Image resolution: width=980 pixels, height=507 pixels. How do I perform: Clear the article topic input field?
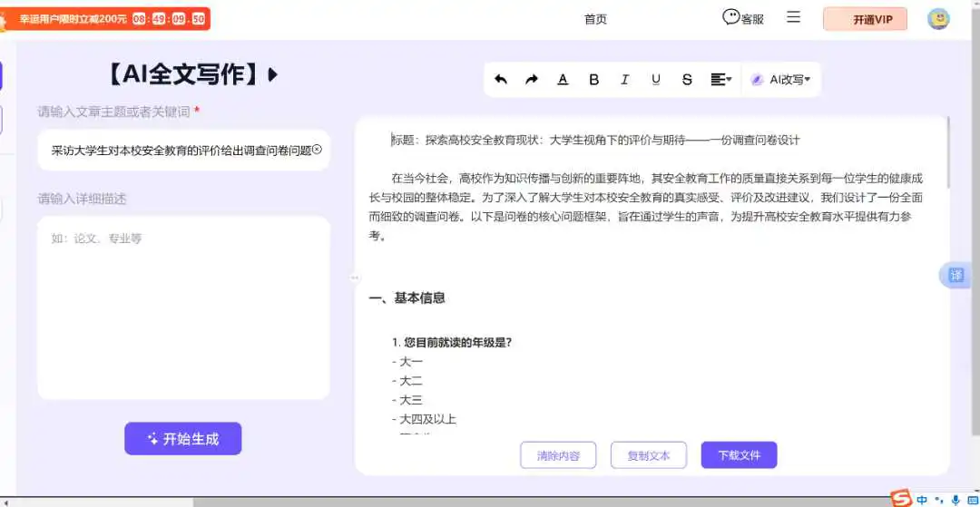coord(317,150)
